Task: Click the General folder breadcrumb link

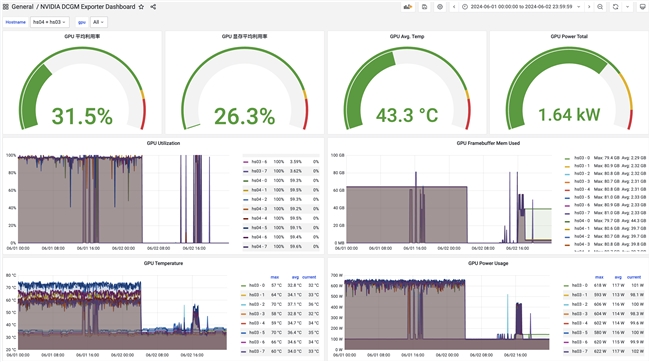Action: (x=22, y=7)
